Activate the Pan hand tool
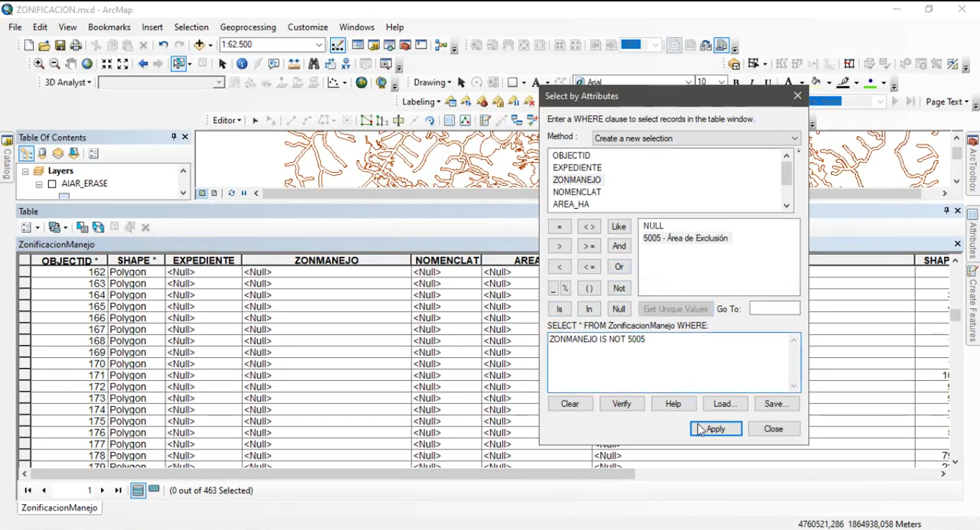980x530 pixels. (x=71, y=64)
